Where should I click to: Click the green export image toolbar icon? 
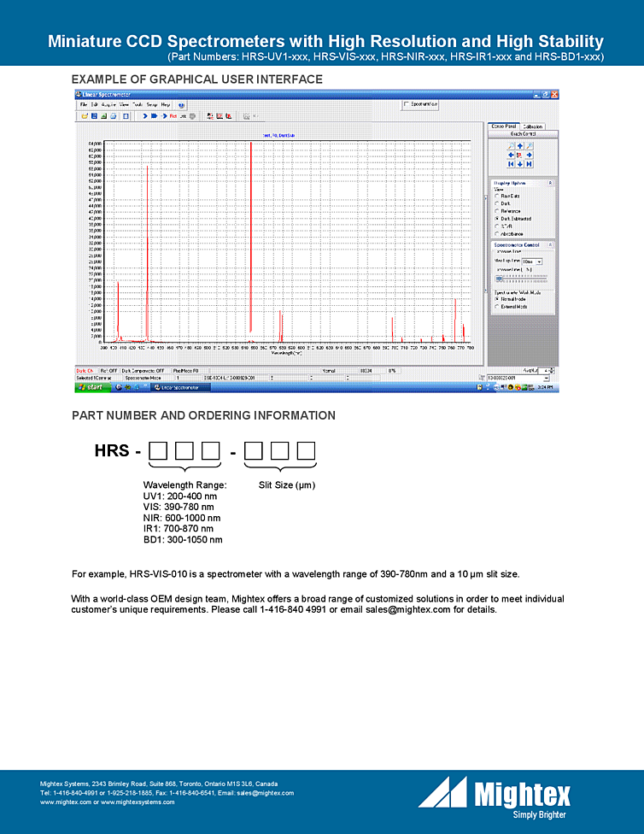[103, 116]
